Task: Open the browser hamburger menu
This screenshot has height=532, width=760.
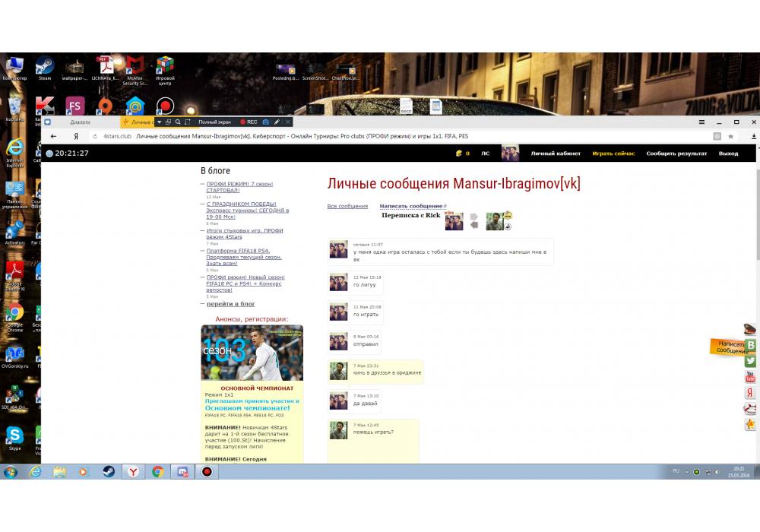Action: [x=701, y=122]
